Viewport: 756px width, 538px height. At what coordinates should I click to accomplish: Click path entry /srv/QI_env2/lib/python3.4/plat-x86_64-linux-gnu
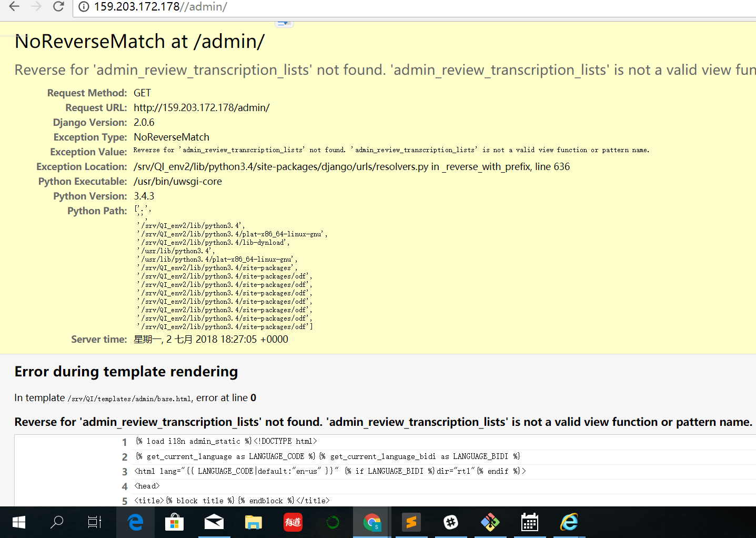coord(232,234)
